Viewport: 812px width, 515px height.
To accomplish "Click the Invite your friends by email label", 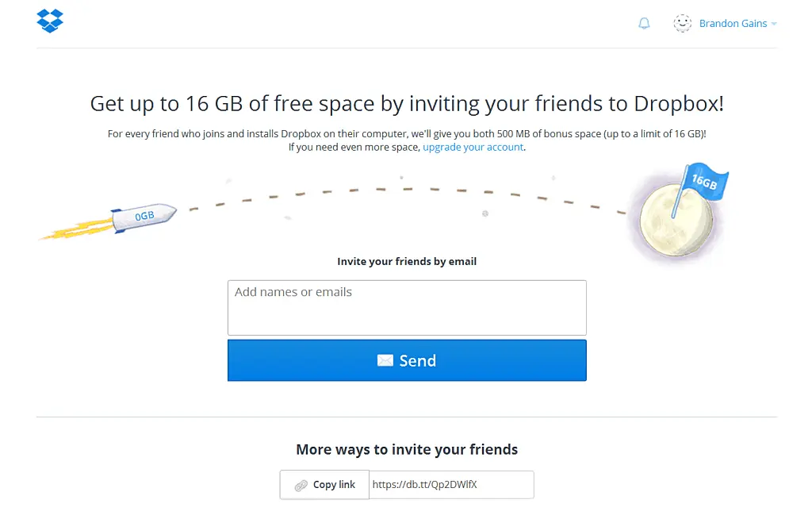I will click(x=407, y=261).
